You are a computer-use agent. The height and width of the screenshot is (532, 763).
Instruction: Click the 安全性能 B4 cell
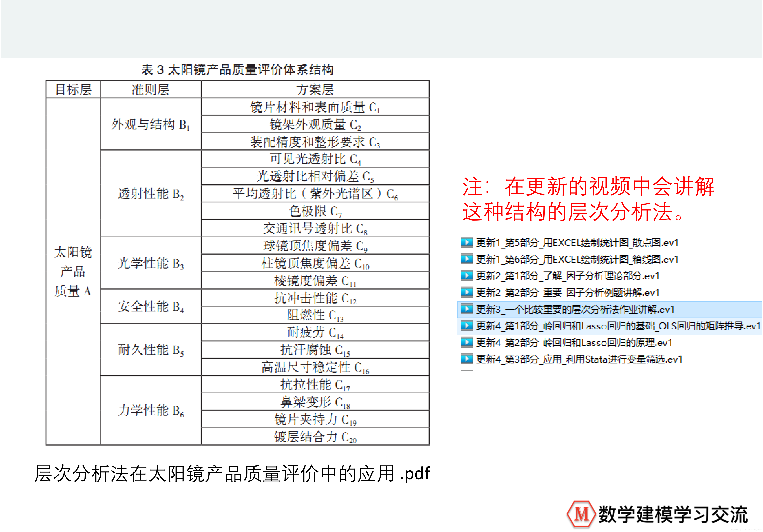click(151, 306)
